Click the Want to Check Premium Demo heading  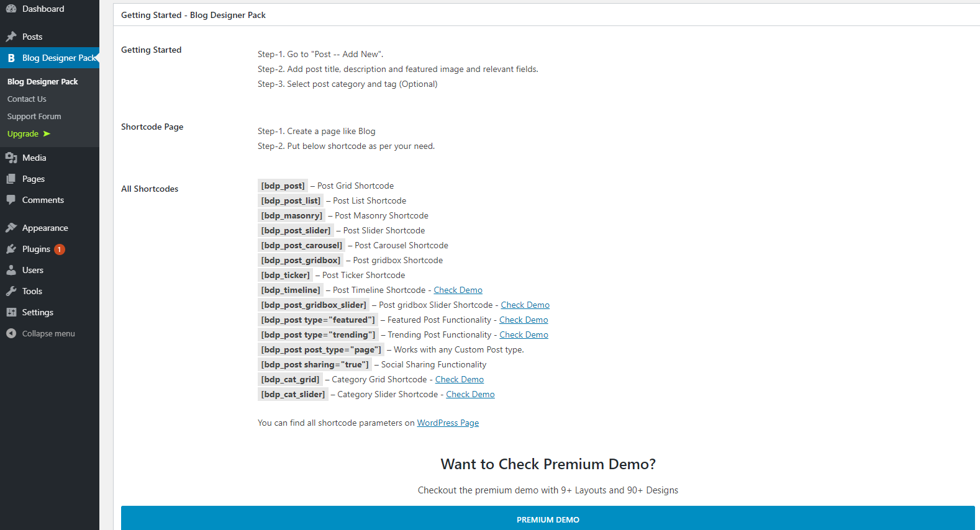548,464
